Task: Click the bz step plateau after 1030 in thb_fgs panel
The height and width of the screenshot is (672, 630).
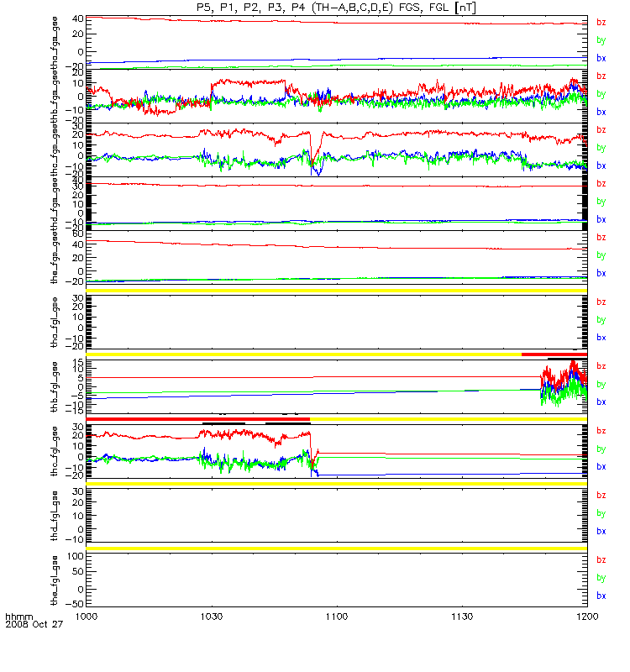Action: tap(248, 82)
